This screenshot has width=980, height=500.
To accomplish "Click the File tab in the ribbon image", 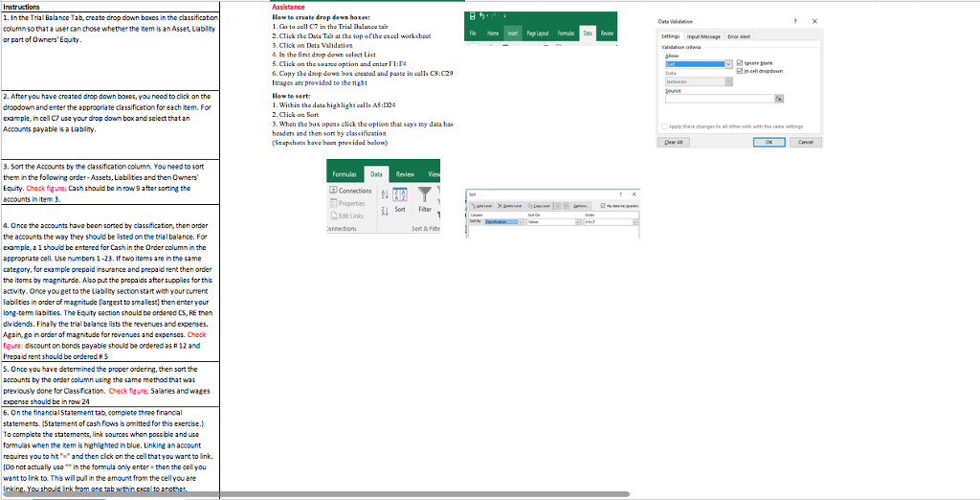I will coord(473,34).
